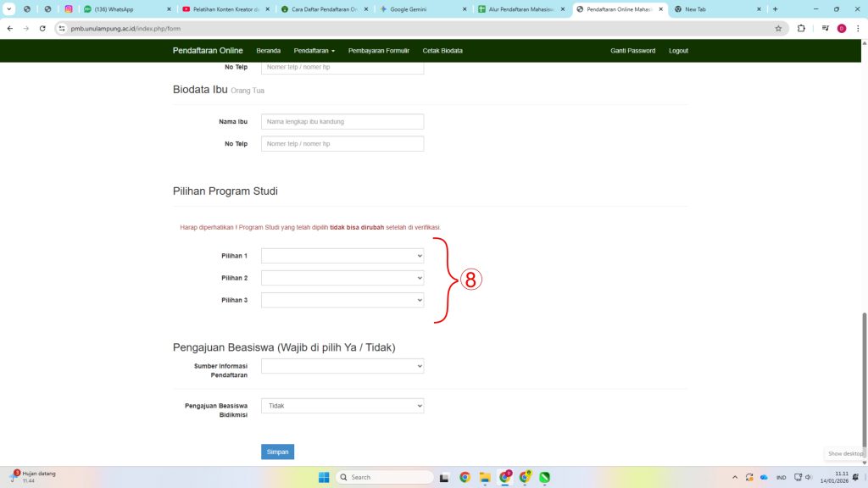Open File Explorer from the taskbar

click(x=485, y=477)
